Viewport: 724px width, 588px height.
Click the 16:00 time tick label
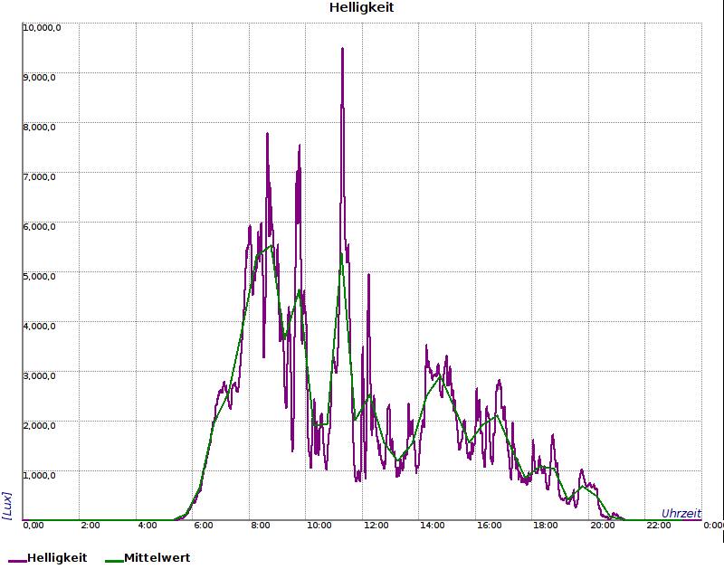click(489, 526)
